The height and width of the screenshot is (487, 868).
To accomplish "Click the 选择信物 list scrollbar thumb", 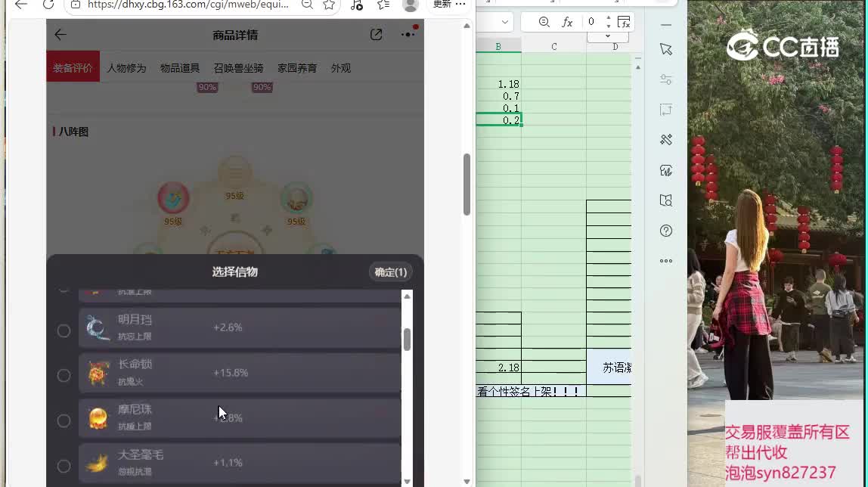I will coord(407,340).
